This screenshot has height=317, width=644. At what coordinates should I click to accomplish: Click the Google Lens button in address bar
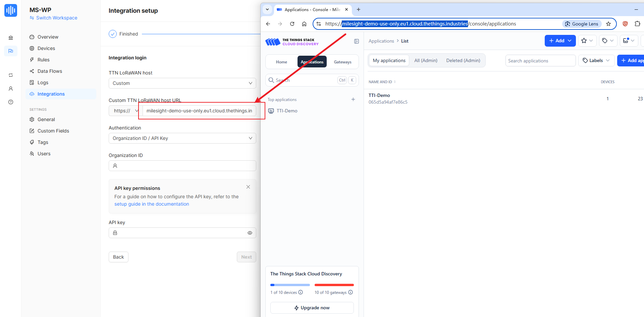point(582,24)
